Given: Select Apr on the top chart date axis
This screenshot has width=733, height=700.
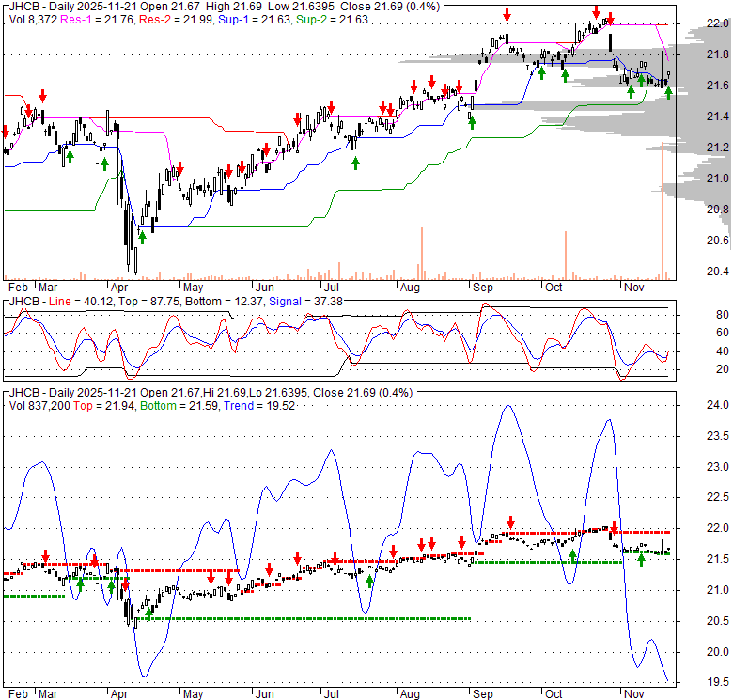Looking at the screenshot, I should [119, 287].
